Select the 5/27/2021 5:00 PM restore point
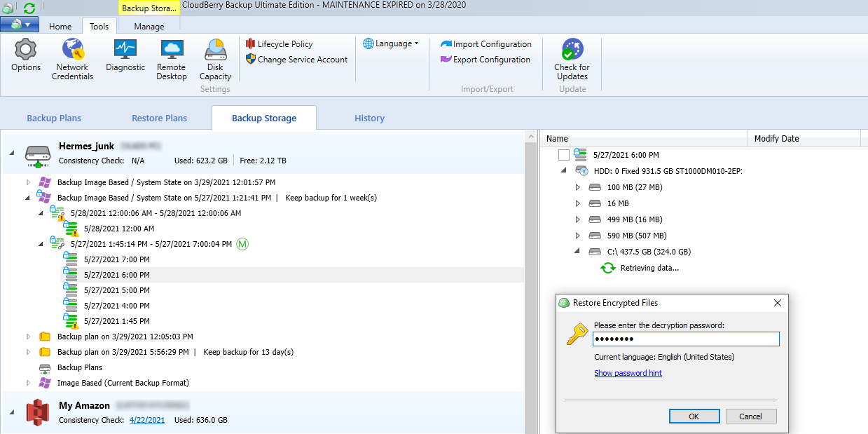This screenshot has height=434, width=868. click(117, 290)
